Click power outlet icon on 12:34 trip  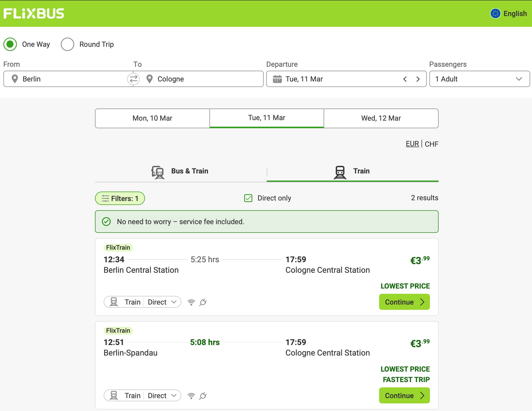203,302
